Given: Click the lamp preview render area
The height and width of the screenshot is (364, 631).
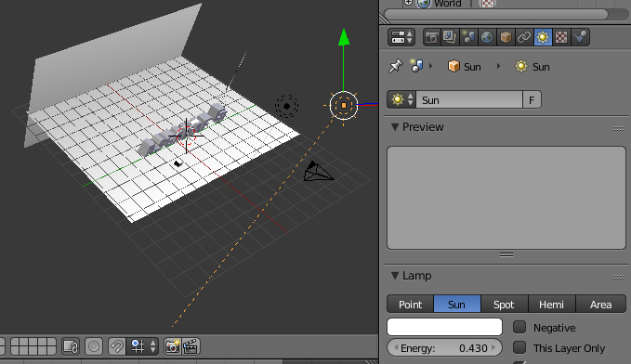Looking at the screenshot, I should [x=506, y=198].
